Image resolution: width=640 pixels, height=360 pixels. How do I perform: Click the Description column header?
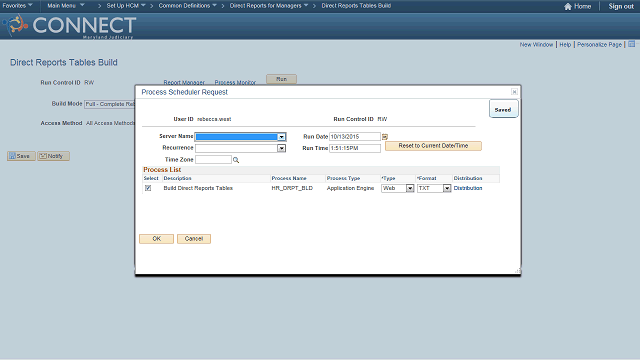pyautogui.click(x=177, y=178)
